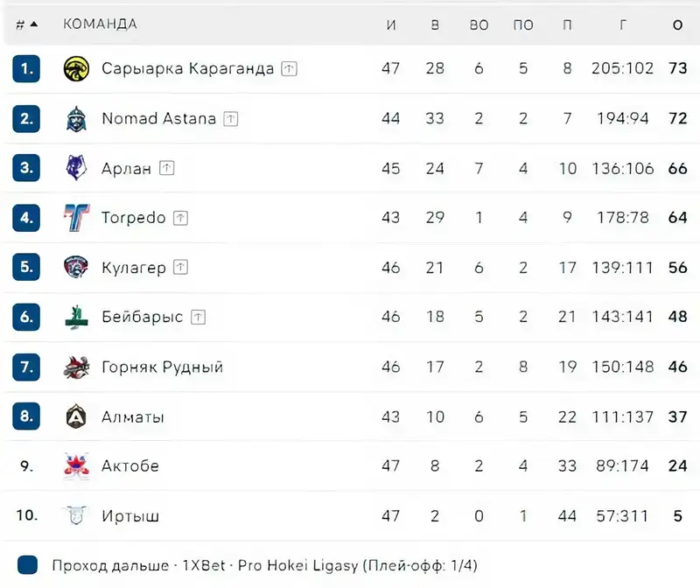
Task: Click the Актобе team logo
Action: pos(77,465)
